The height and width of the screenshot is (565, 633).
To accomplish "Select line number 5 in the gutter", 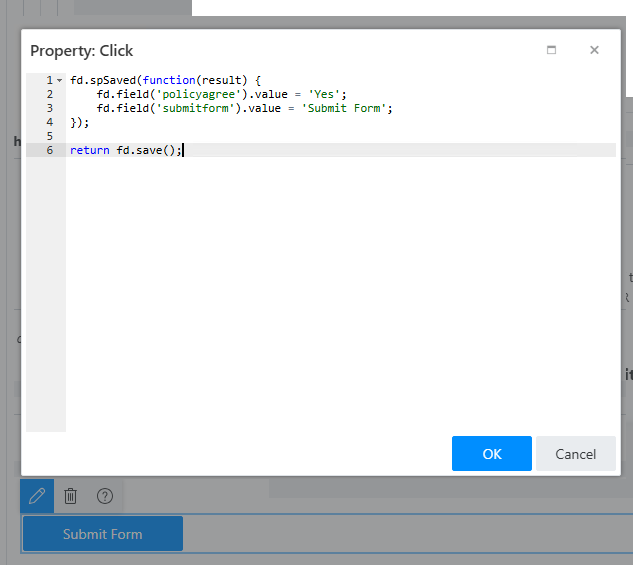I will [x=48, y=136].
